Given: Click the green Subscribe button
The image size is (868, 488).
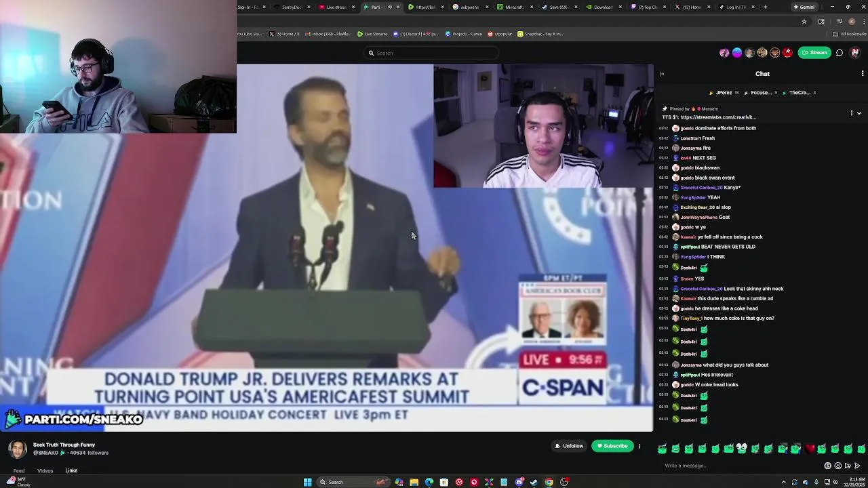Looking at the screenshot, I should 612,446.
